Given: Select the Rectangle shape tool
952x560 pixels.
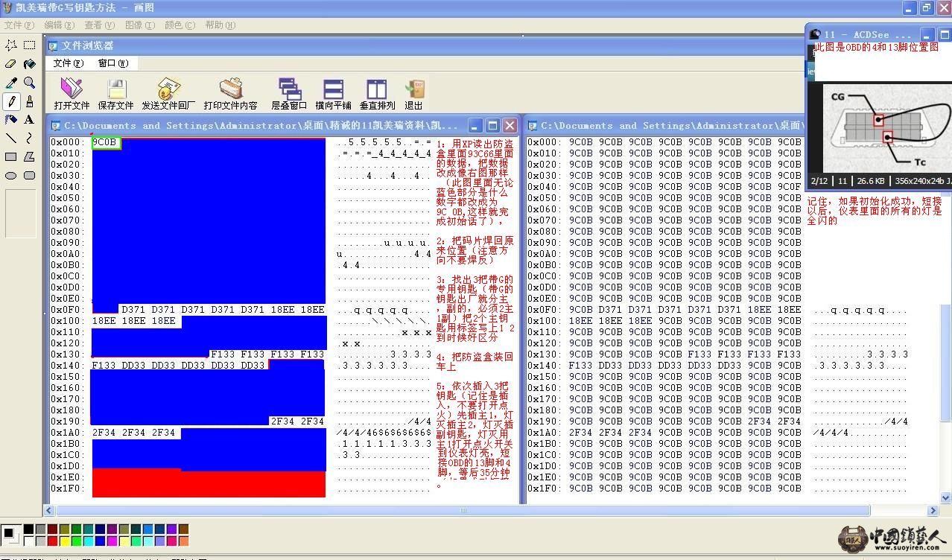Looking at the screenshot, I should pyautogui.click(x=11, y=156).
